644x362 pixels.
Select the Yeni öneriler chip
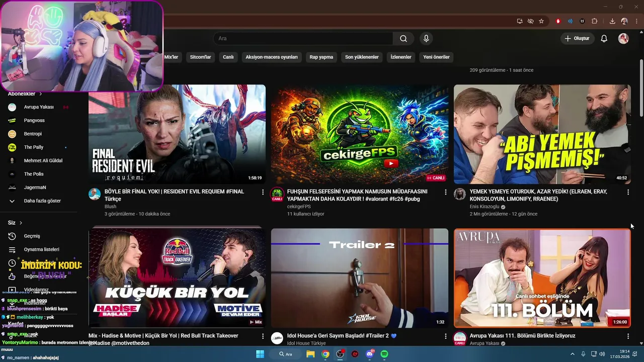[436, 57]
